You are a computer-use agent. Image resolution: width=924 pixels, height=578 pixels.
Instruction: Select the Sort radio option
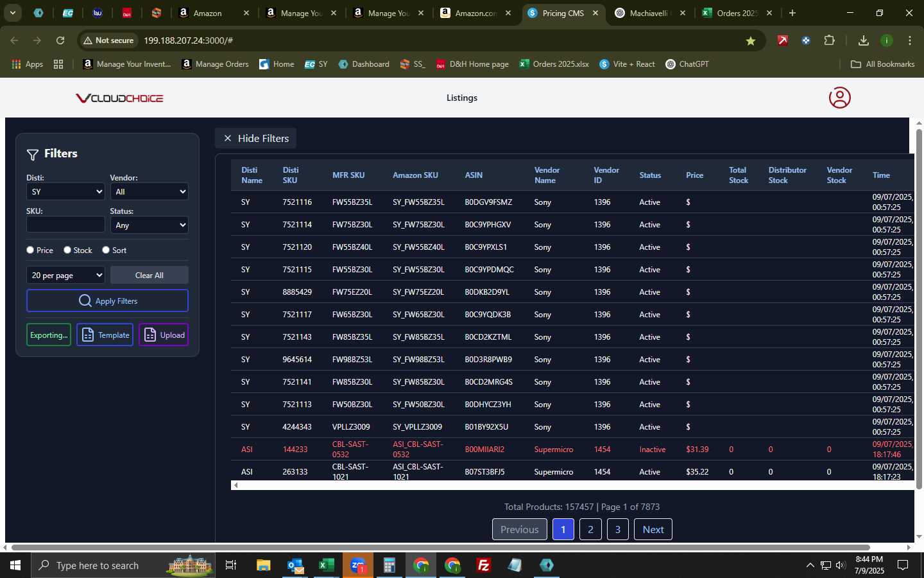coord(106,250)
